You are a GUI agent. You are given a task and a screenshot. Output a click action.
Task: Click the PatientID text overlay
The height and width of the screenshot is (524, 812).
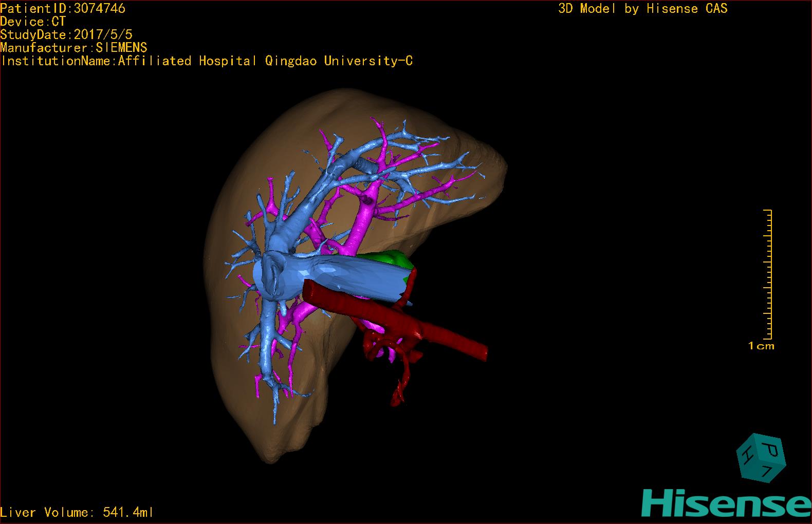tap(63, 8)
